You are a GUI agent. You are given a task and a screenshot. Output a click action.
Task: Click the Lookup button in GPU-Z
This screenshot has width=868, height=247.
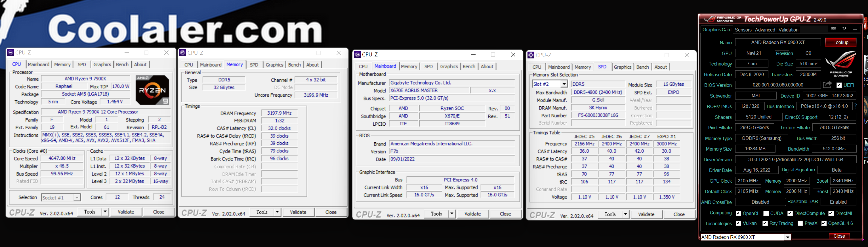coord(840,43)
